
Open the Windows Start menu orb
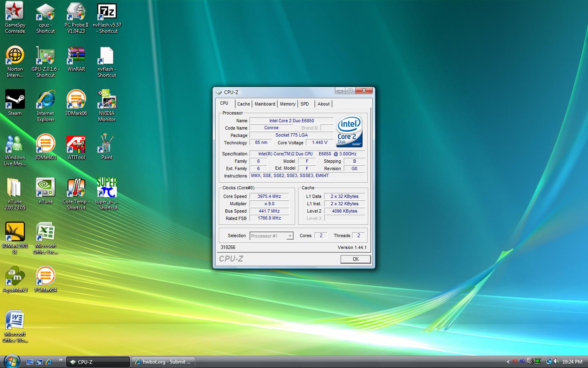click(12, 361)
